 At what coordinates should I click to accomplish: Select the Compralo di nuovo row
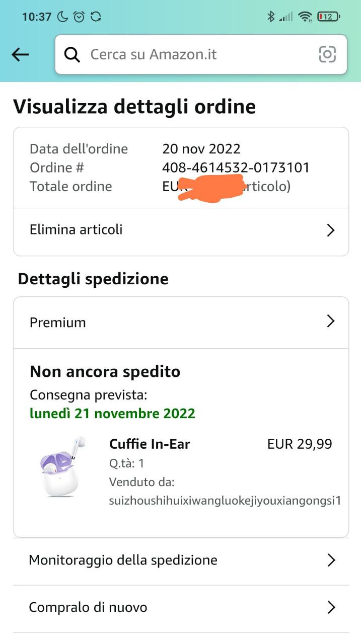click(151, 607)
